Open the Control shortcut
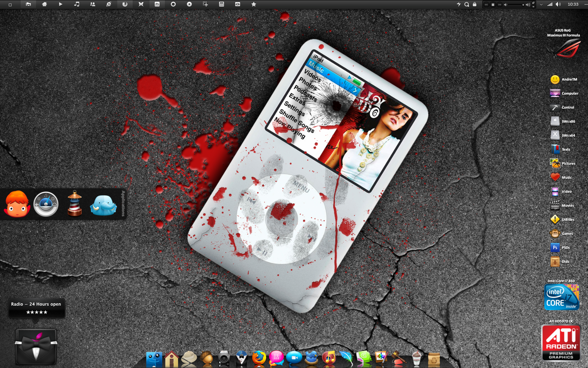 (562, 108)
